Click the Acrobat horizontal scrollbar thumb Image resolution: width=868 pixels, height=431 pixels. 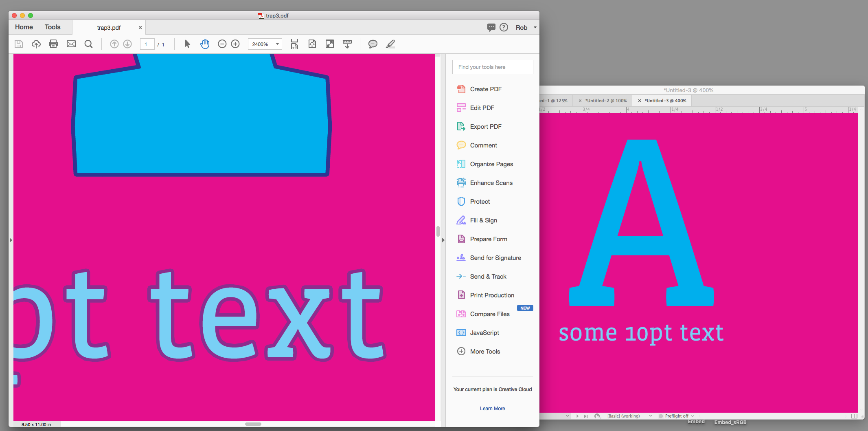253,424
